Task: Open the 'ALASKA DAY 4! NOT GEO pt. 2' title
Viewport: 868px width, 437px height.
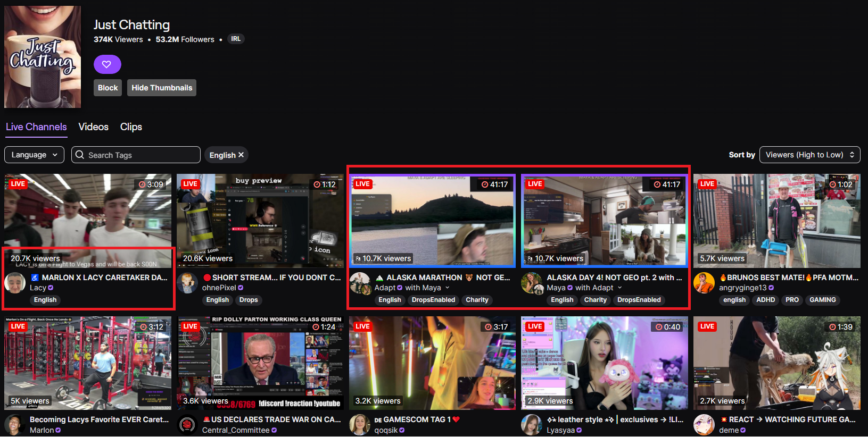Action: coord(614,278)
